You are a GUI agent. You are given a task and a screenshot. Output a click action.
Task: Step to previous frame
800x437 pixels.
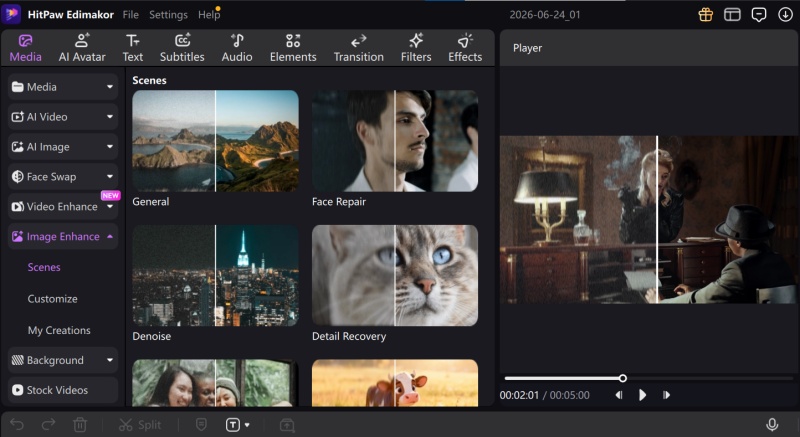618,395
